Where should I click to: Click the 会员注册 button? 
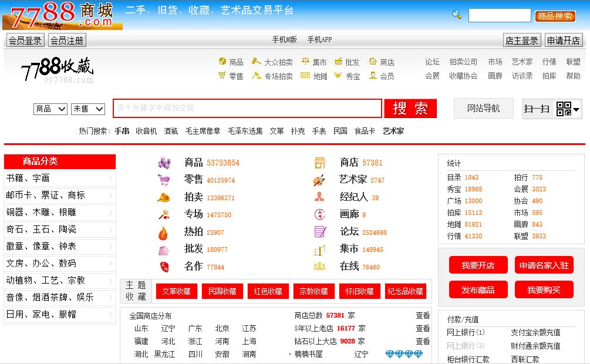67,41
